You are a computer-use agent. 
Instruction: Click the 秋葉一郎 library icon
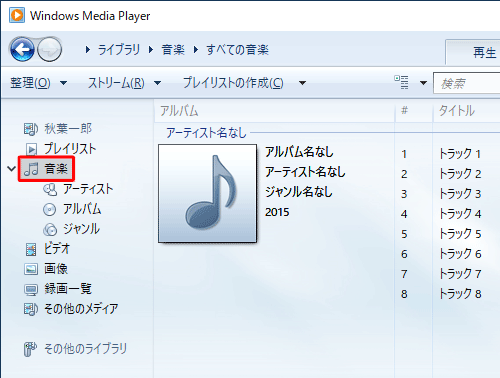click(x=31, y=129)
